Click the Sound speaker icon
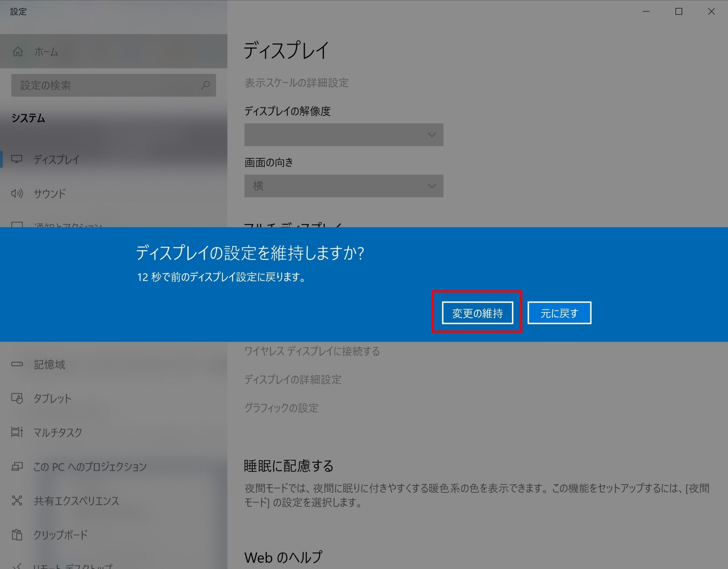The image size is (728, 569). click(17, 193)
